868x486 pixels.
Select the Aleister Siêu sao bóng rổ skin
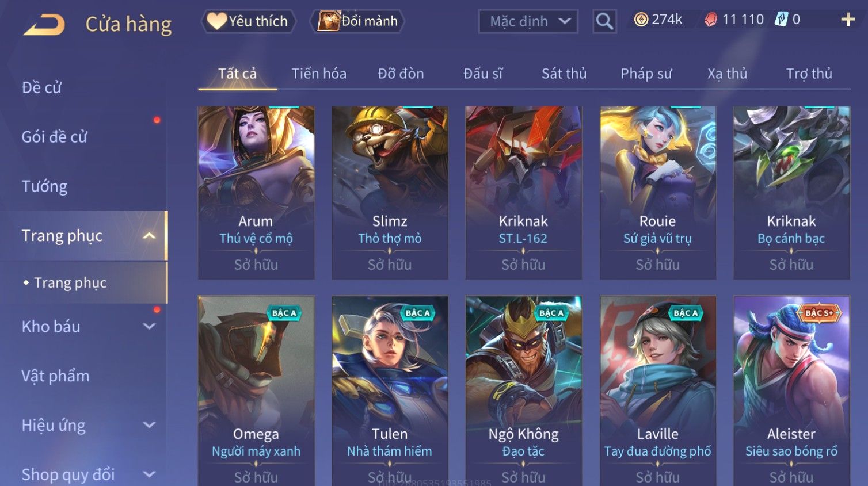click(x=791, y=391)
